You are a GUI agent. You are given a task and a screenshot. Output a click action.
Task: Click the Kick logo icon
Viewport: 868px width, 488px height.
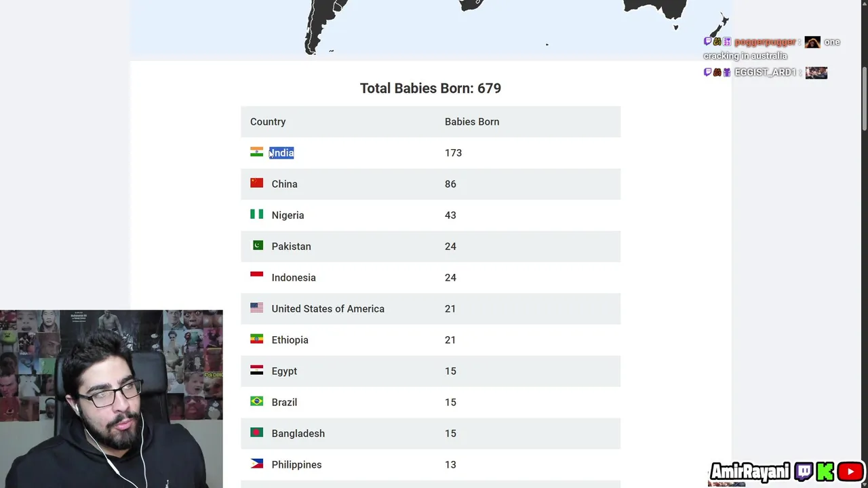click(x=826, y=472)
